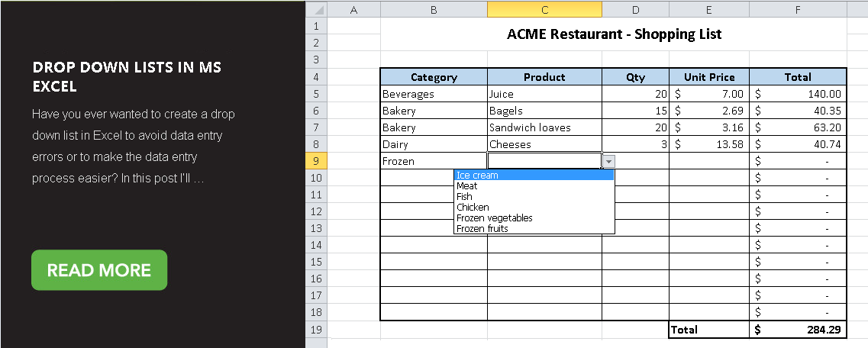
Task: Click the Frozen category cell
Action: (x=434, y=161)
